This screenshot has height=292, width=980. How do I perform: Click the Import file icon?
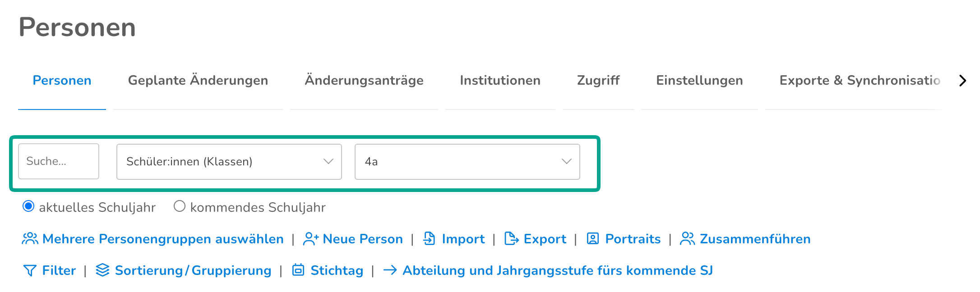pos(429,239)
